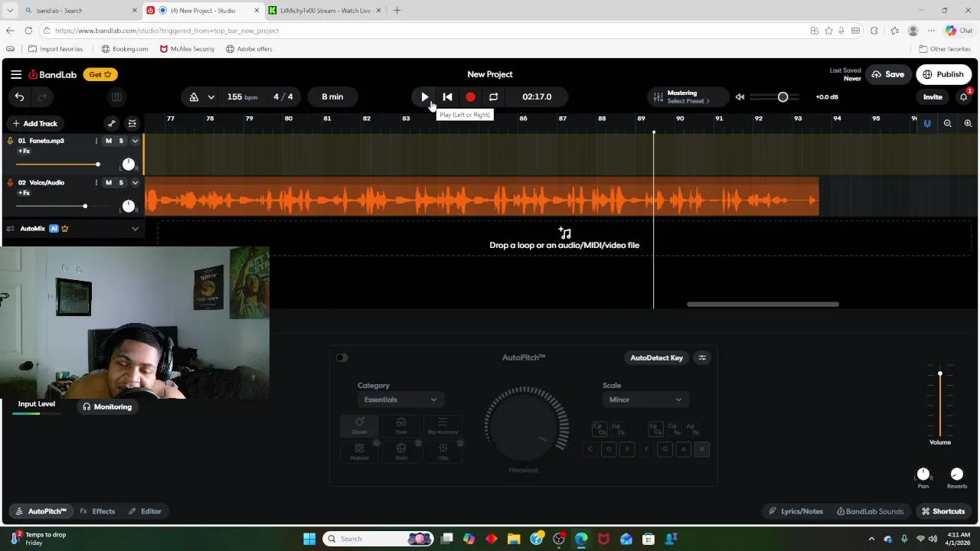The height and width of the screenshot is (551, 980).
Task: Click the microphone icon on Voice/Audio track
Action: tap(10, 183)
